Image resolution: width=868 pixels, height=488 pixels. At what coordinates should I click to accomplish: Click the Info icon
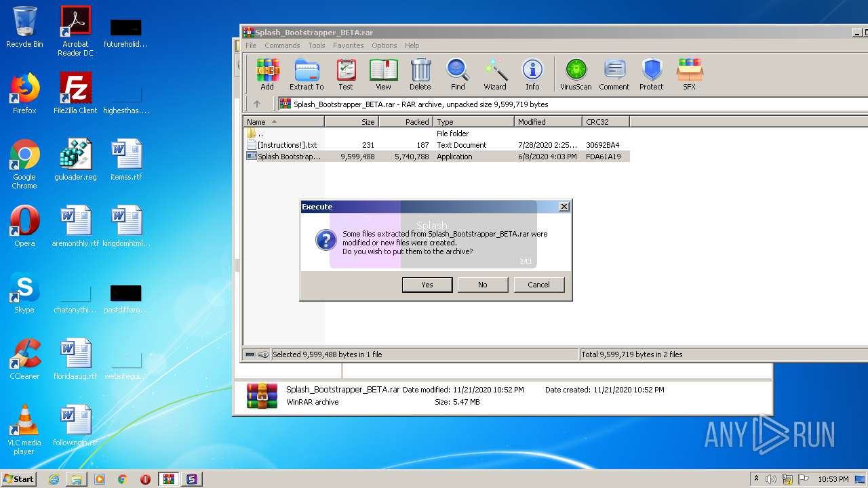point(532,75)
